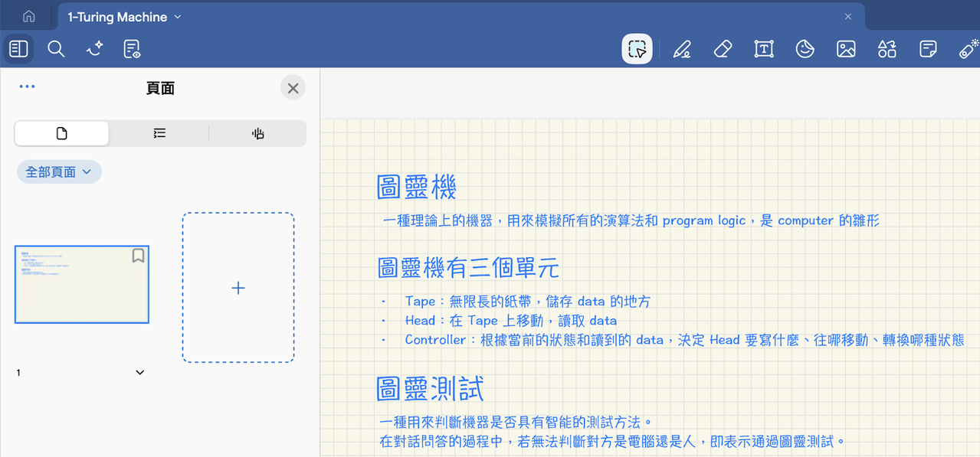Screen dimensions: 980x457
Task: Expand the page 1 options chevron
Action: (139, 373)
